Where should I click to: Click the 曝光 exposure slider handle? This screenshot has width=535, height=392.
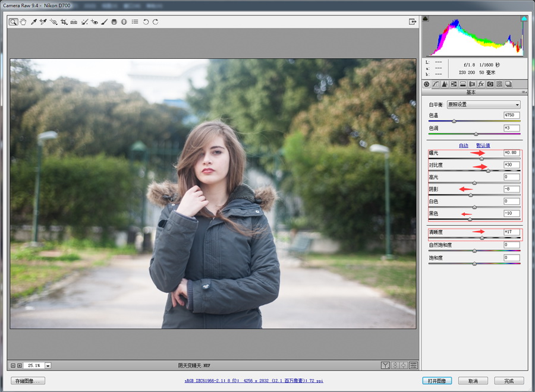(x=481, y=159)
